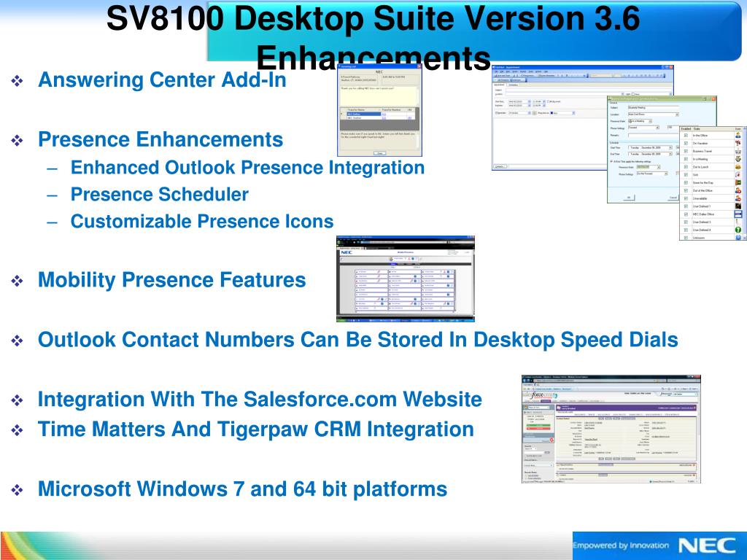Click green call button in Salesforce sidebar
This screenshot has height=560, width=747.
point(538,425)
